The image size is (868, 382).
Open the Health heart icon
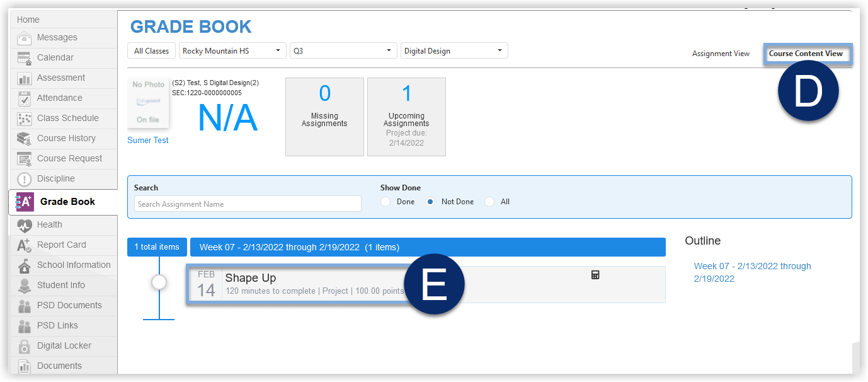[x=25, y=225]
